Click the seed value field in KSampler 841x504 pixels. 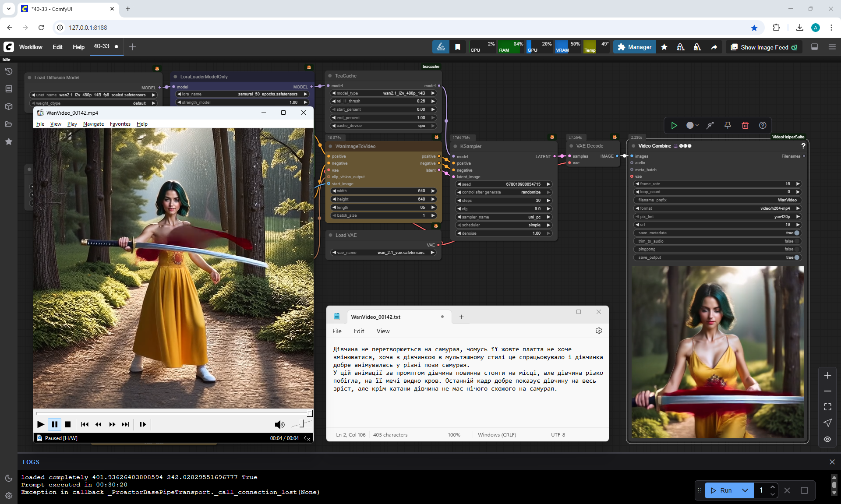pos(504,184)
